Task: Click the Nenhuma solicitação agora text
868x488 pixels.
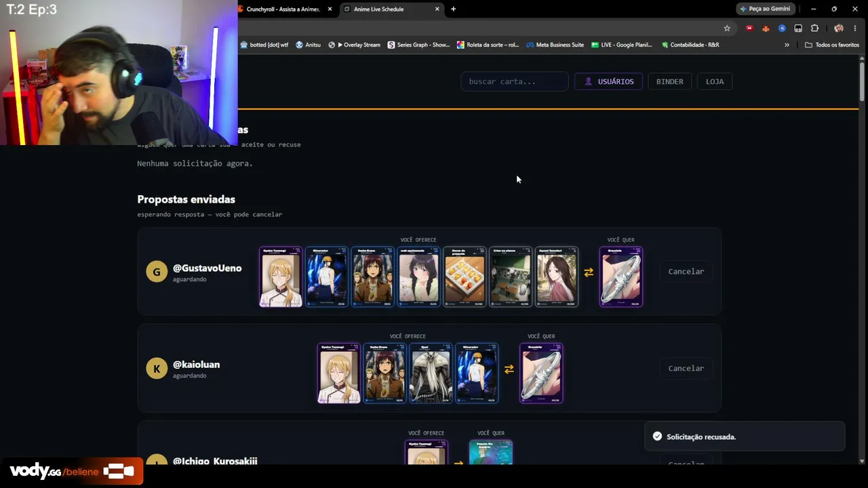Action: (x=195, y=163)
